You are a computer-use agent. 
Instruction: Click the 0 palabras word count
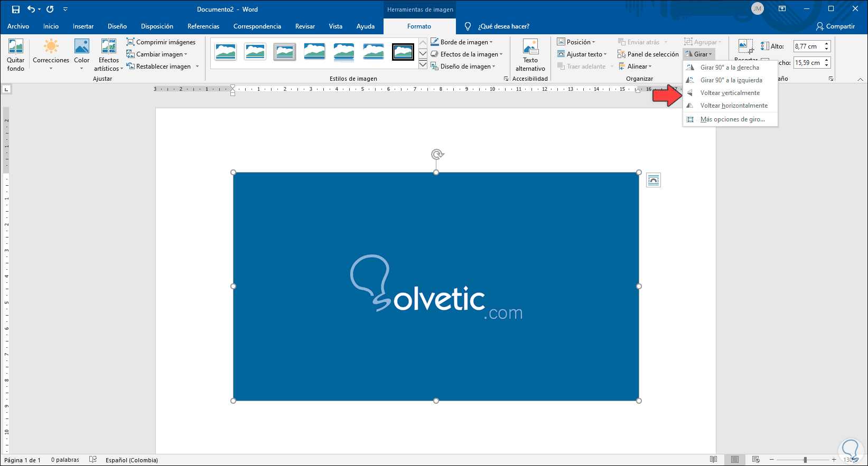(65, 460)
